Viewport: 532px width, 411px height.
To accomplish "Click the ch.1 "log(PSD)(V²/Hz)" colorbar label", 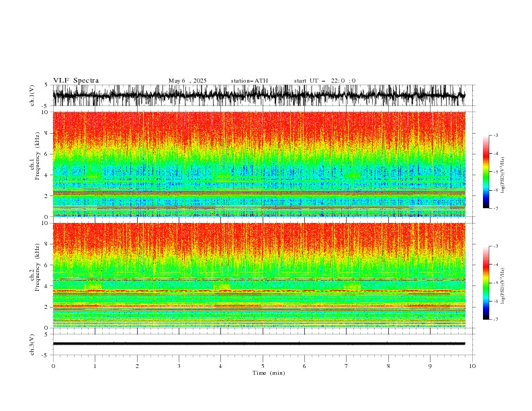I will pyautogui.click(x=502, y=175).
